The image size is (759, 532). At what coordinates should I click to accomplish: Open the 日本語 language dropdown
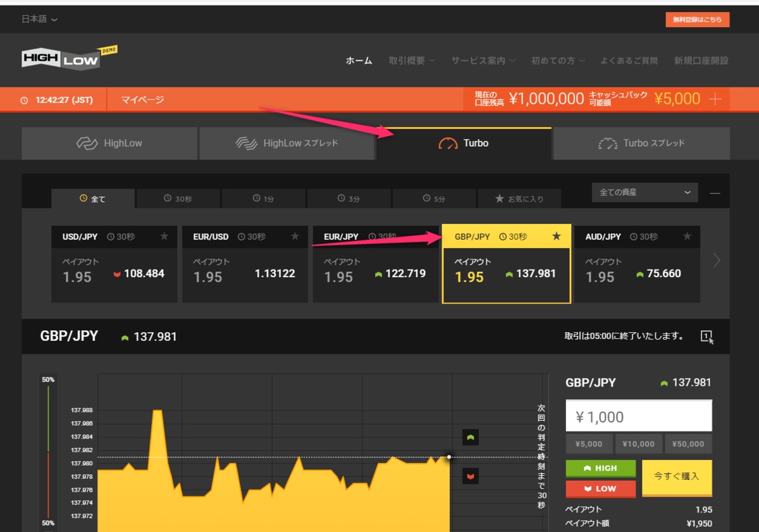[39, 19]
